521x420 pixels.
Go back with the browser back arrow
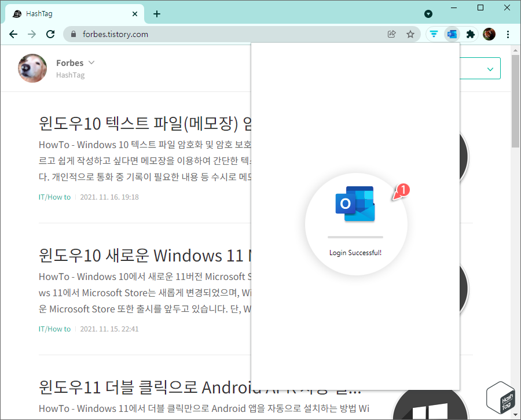click(13, 34)
